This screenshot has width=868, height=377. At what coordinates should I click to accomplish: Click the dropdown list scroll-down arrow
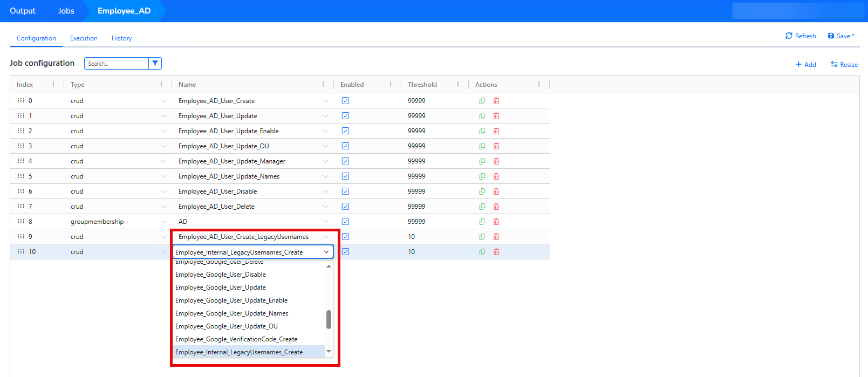tap(329, 352)
